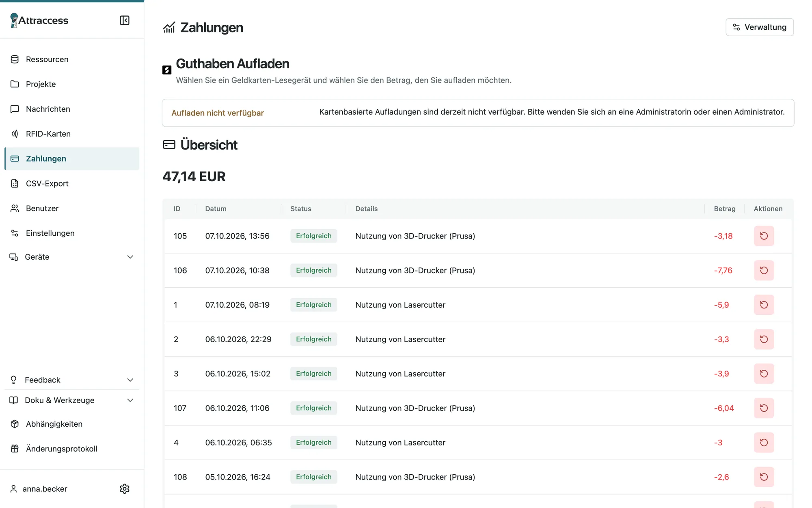The image size is (812, 508).
Task: Expand the Geräte menu chevron
Action: click(x=130, y=257)
